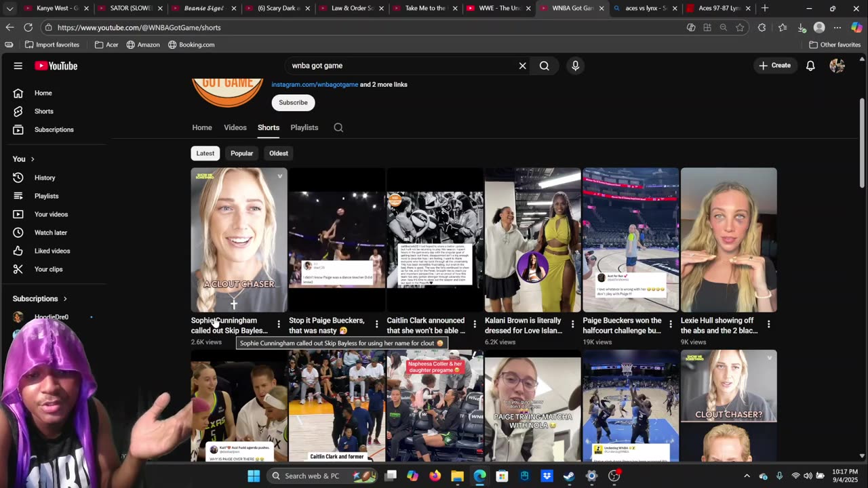Open the Amazon bookmark
The image size is (868, 488).
tap(143, 45)
